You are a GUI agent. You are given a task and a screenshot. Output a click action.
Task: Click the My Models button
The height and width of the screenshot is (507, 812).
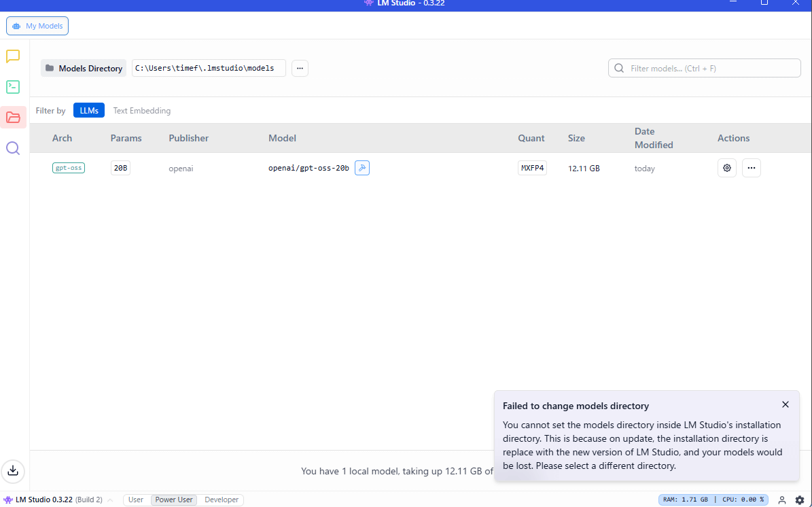pyautogui.click(x=37, y=26)
